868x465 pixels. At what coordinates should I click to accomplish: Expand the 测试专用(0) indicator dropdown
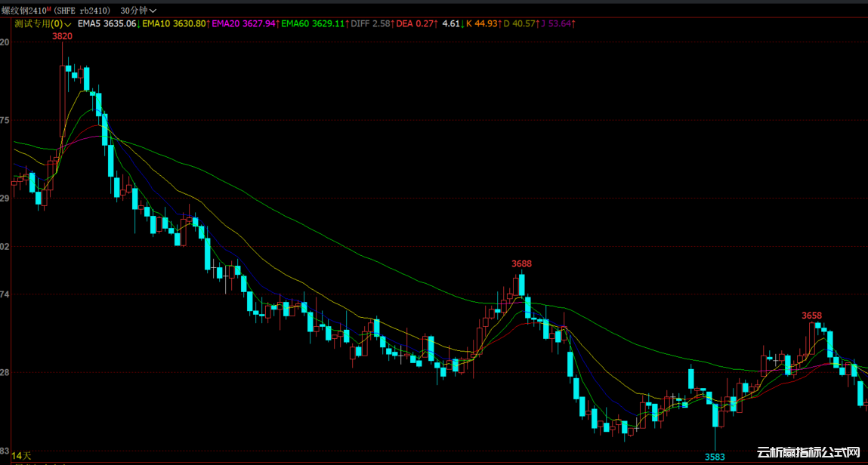click(43, 23)
